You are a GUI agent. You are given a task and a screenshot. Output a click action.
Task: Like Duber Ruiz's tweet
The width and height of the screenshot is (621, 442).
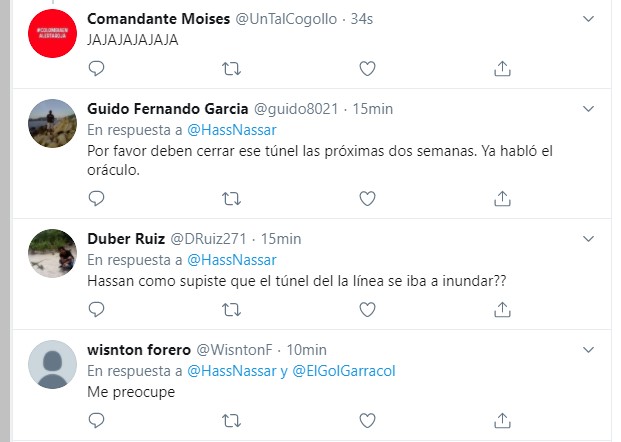coord(367,310)
